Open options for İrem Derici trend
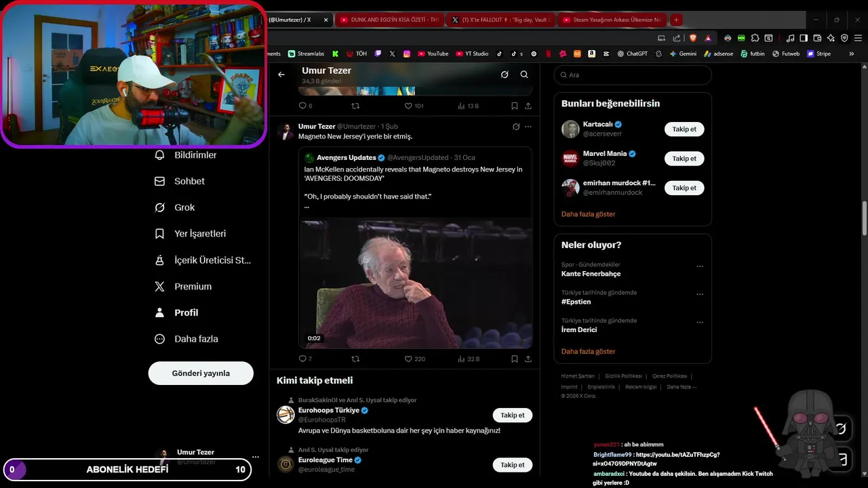Screen dimensions: 868x488 click(700, 323)
